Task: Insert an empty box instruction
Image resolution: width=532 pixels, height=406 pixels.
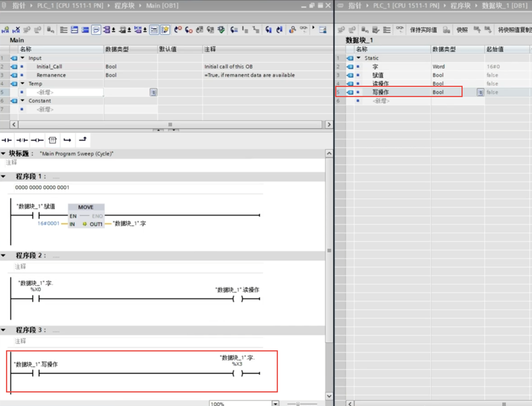Action: pyautogui.click(x=53, y=140)
